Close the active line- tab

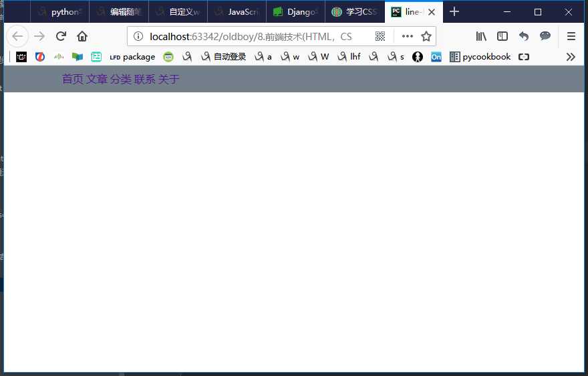[x=432, y=12]
